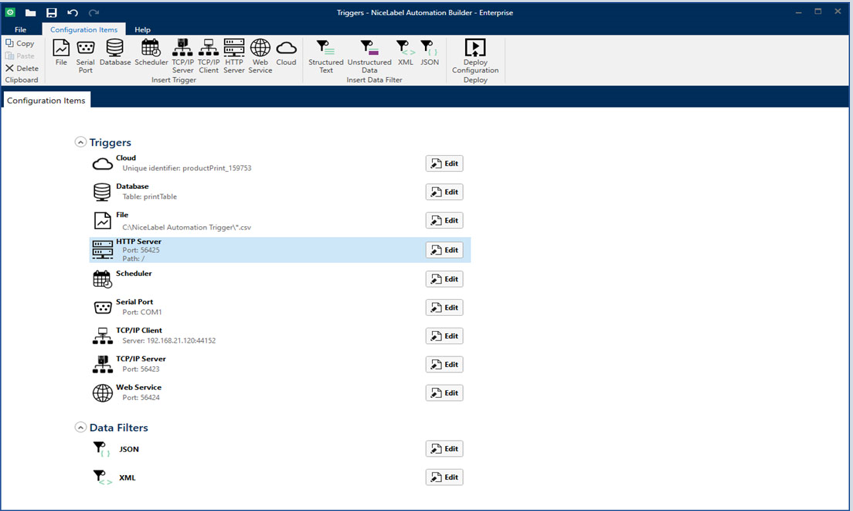Collapse the Data Filters section
Image resolution: width=853 pixels, height=511 pixels.
(80, 427)
